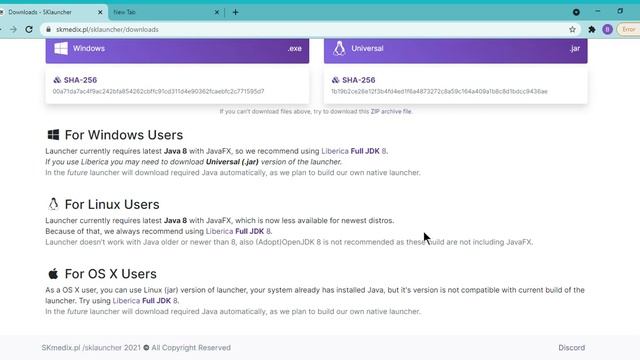Click the footer copyright text SKmedix.pl
Viewport: 640px width, 360px height.
click(x=61, y=348)
